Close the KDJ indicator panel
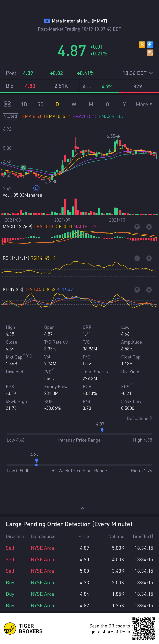 [x=149, y=290]
